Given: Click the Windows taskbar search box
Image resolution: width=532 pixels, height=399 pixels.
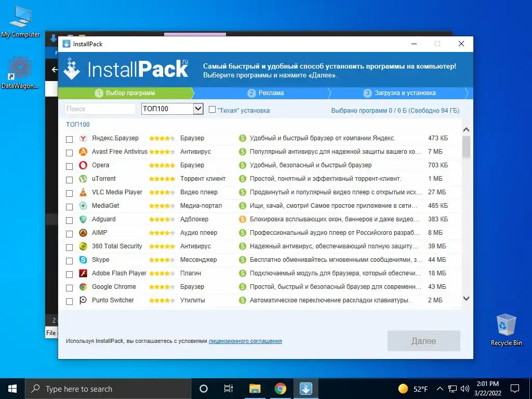Looking at the screenshot, I should [x=108, y=389].
